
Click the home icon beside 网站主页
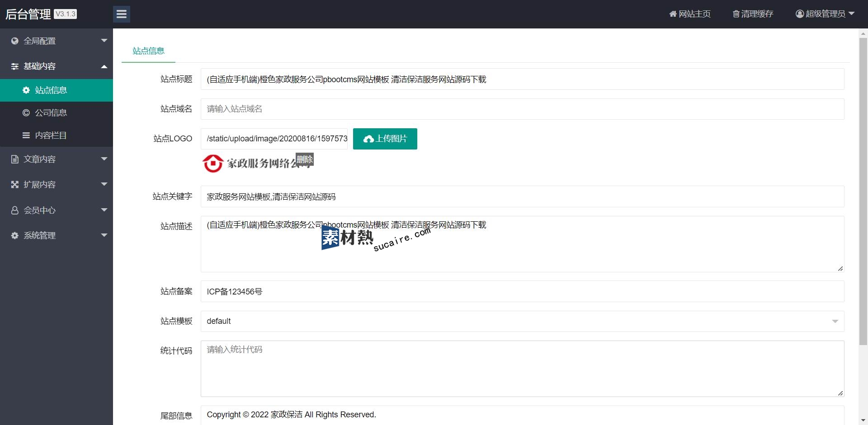pyautogui.click(x=673, y=14)
